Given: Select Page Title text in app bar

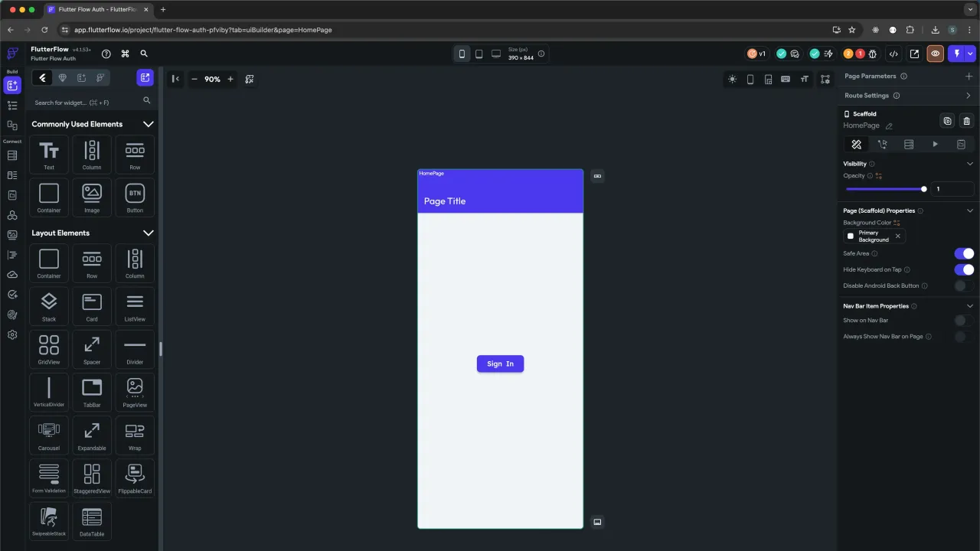Looking at the screenshot, I should (x=445, y=201).
